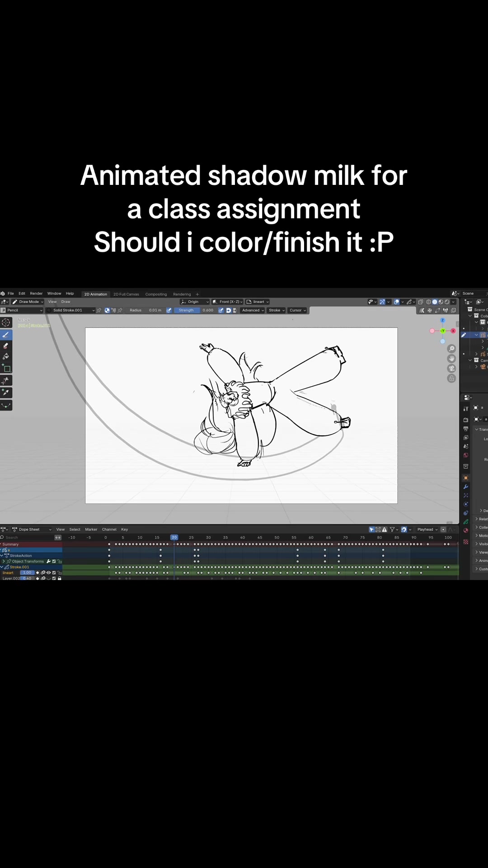Click the viewport zoom magnifier gizmo
This screenshot has height=868, width=488.
(x=451, y=349)
